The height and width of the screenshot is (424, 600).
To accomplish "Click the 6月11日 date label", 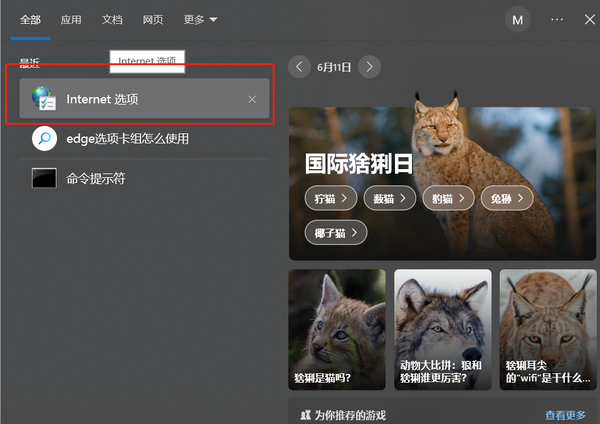I will click(334, 67).
